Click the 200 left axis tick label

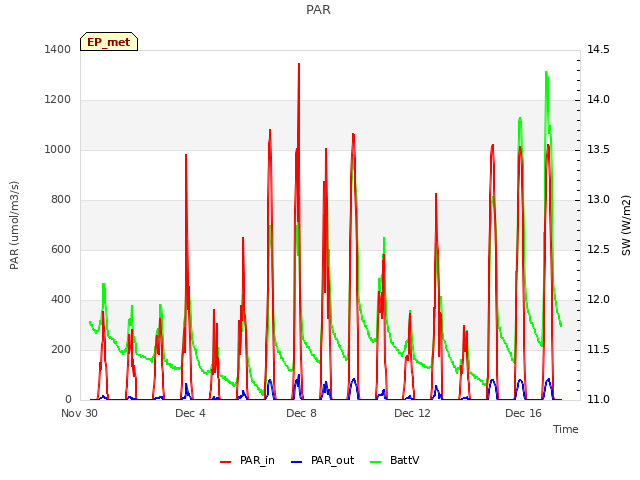click(x=61, y=350)
